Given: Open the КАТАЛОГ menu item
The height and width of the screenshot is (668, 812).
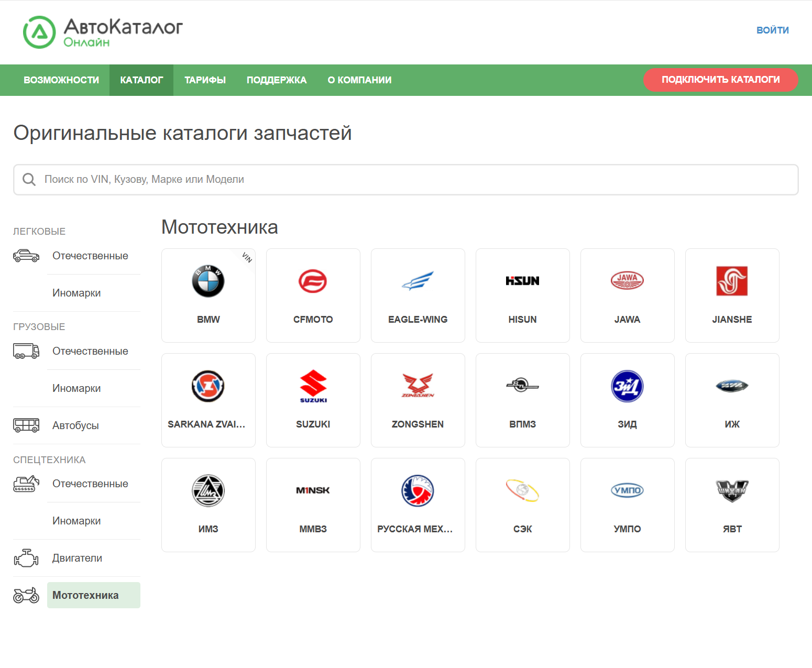Looking at the screenshot, I should pyautogui.click(x=141, y=80).
